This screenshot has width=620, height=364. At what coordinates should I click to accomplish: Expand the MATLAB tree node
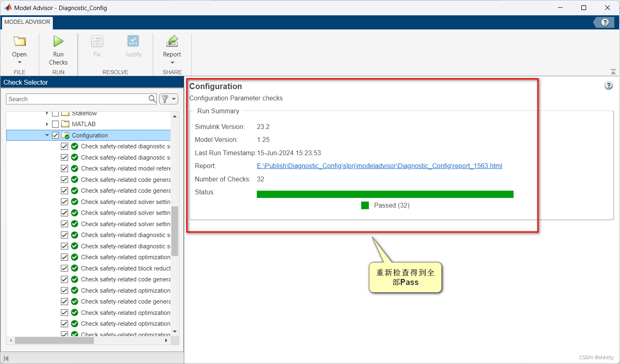tap(47, 124)
